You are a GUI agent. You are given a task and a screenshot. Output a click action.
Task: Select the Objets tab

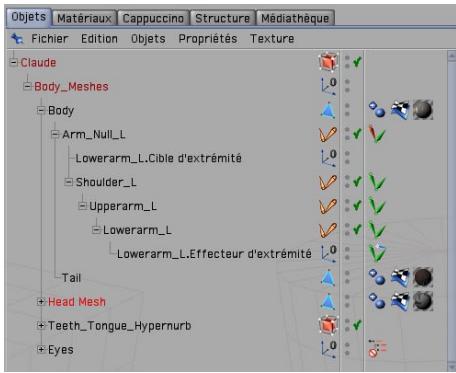29,17
